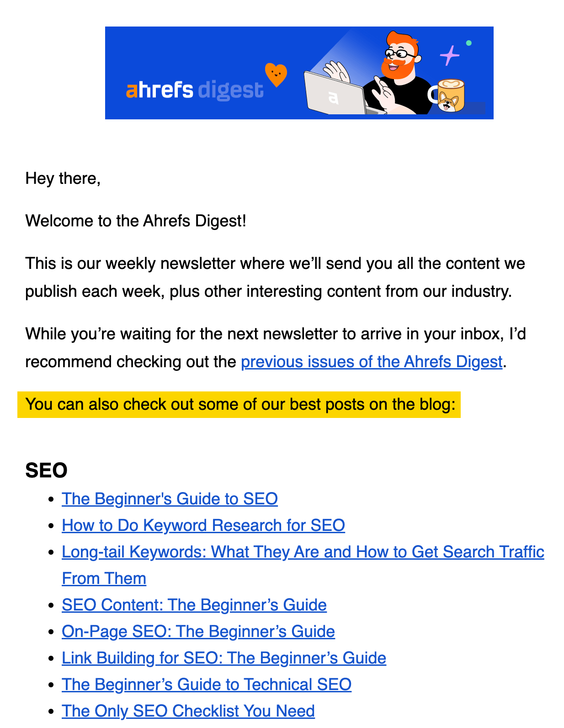
Task: Open On-Page SEO: The Beginner's Guide
Action: click(x=198, y=632)
